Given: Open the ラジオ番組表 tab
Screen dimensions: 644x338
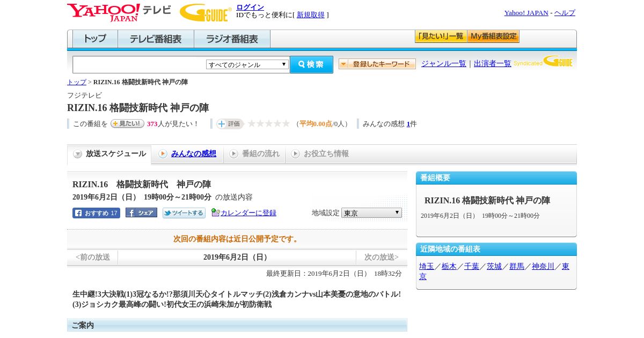Looking at the screenshot, I should pyautogui.click(x=232, y=39).
